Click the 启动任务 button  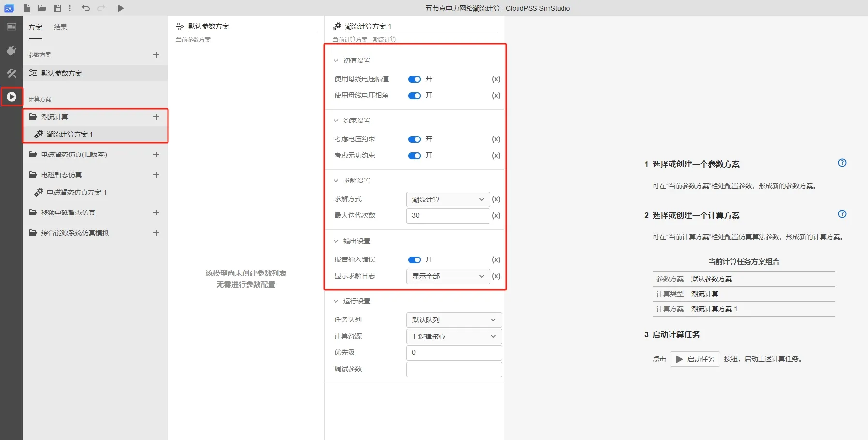(695, 359)
